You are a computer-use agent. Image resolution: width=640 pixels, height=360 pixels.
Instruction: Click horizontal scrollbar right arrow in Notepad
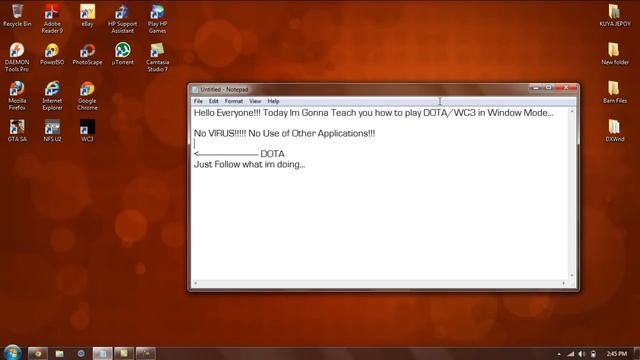(564, 283)
